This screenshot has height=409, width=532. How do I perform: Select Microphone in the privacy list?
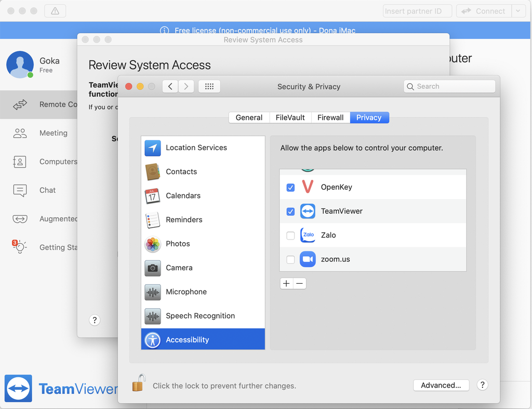pyautogui.click(x=203, y=292)
